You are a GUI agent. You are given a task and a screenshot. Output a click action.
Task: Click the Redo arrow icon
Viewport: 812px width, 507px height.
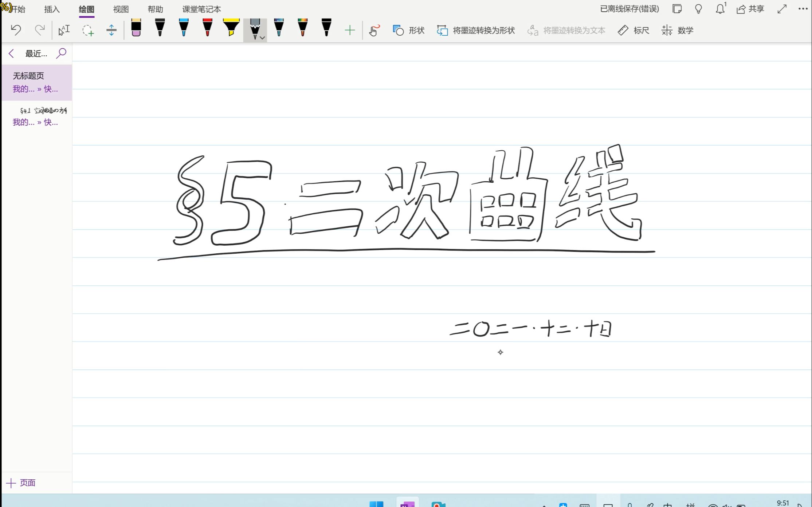click(40, 29)
